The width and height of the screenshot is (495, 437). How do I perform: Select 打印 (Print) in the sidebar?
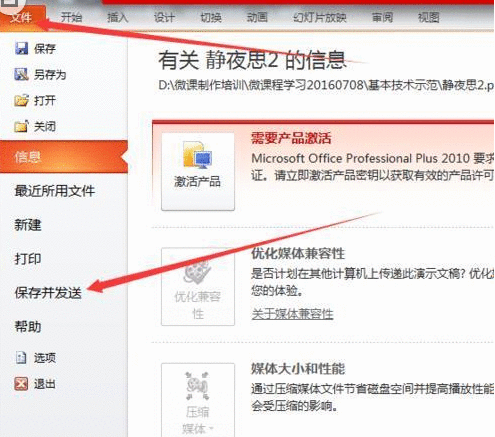28,259
